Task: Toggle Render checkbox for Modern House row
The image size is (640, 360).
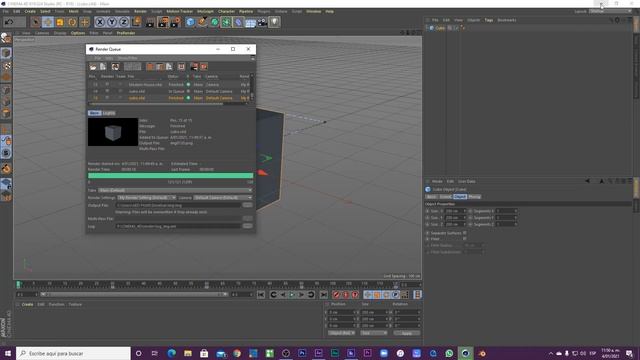Action: click(x=107, y=84)
